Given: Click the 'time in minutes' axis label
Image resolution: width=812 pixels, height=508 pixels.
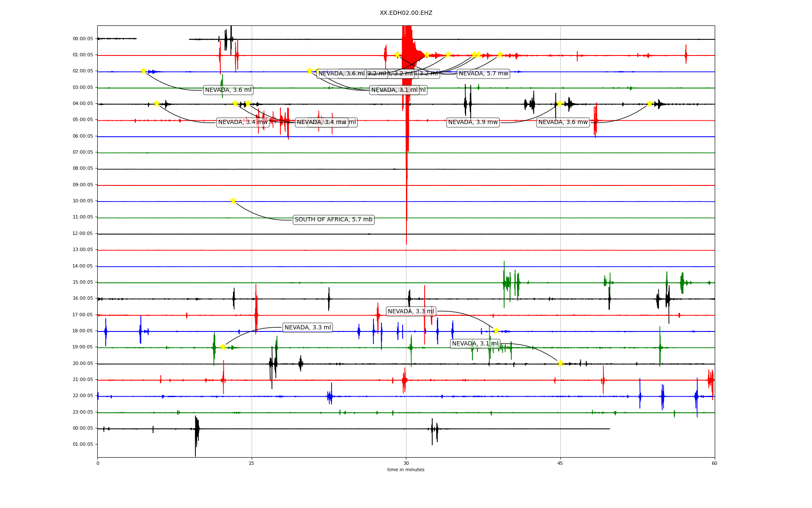Looking at the screenshot, I should (x=406, y=470).
